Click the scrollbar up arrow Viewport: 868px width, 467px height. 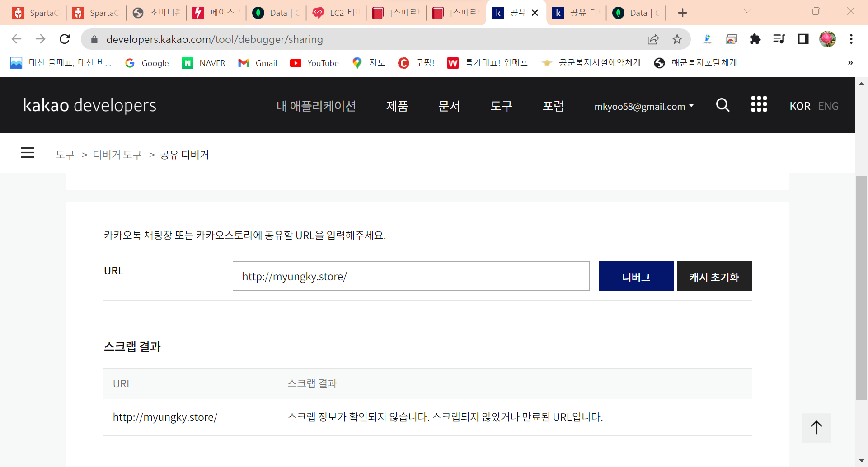862,84
